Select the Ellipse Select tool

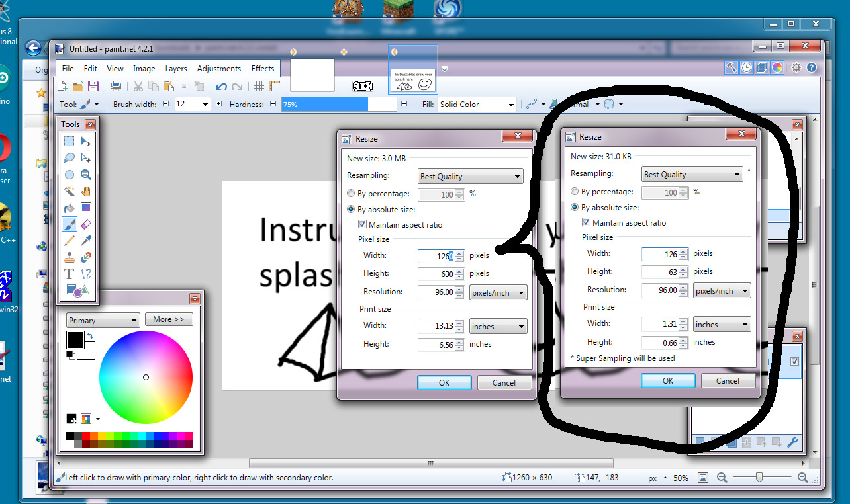point(70,175)
